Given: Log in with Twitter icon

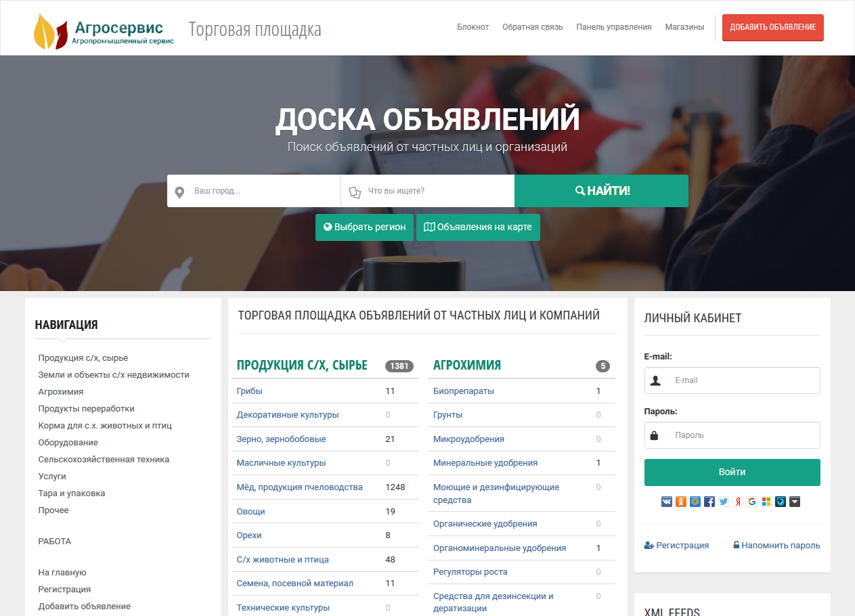Looking at the screenshot, I should pos(724,502).
